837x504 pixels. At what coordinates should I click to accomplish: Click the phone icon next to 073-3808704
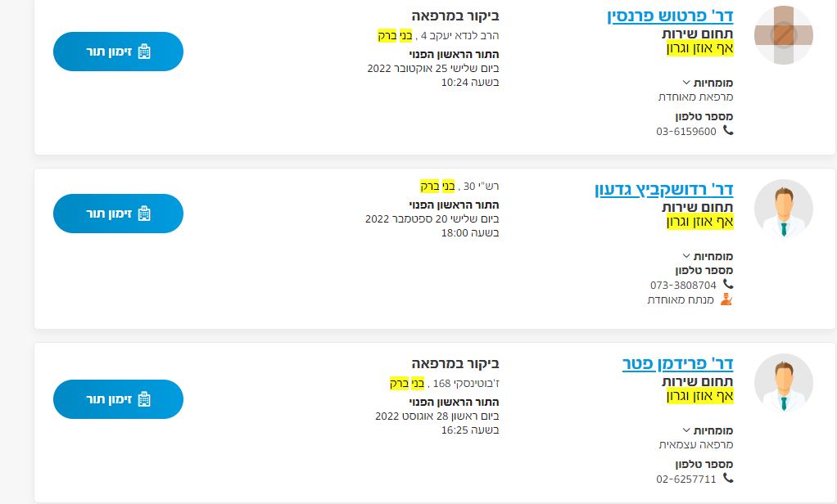pos(727,285)
